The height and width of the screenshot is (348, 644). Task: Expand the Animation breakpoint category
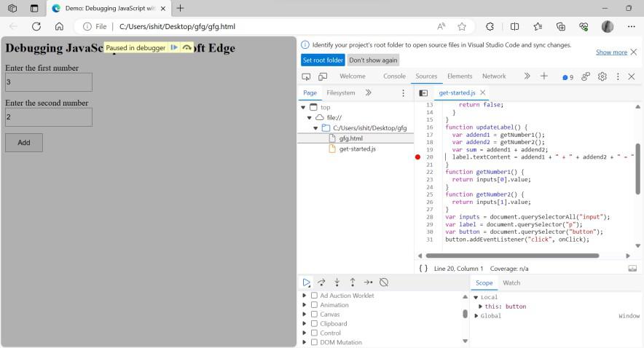tap(305, 305)
